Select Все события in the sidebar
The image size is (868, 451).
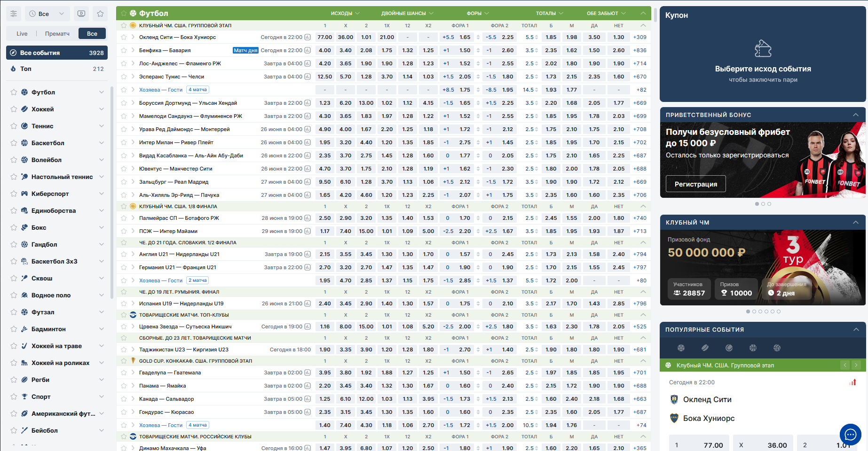pos(57,53)
